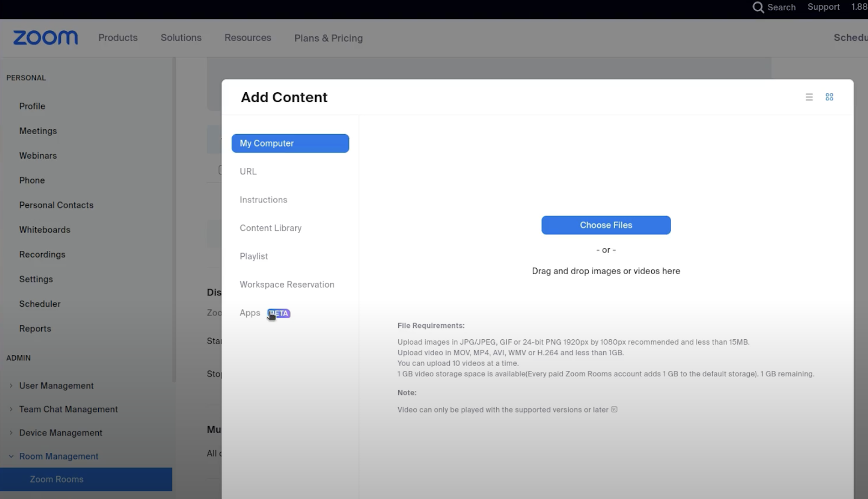
Task: Select the URL content source
Action: [248, 172]
